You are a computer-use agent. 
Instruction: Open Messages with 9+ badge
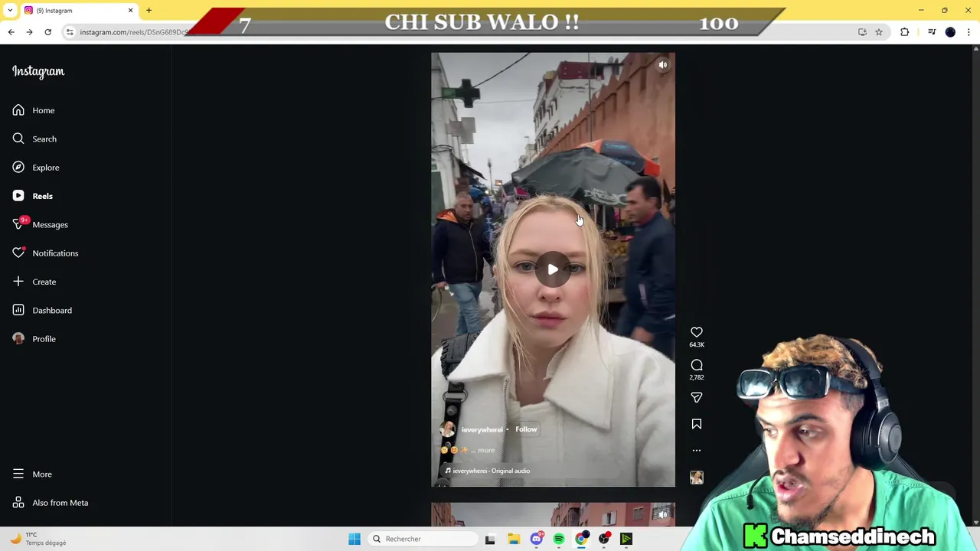40,224
